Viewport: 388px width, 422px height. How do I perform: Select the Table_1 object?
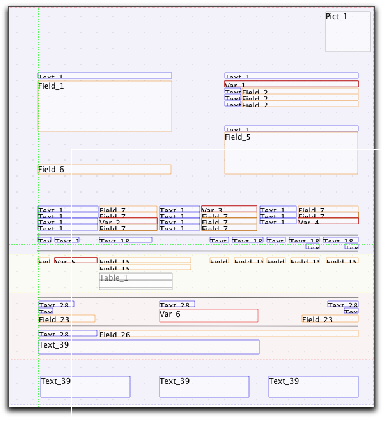pos(136,281)
